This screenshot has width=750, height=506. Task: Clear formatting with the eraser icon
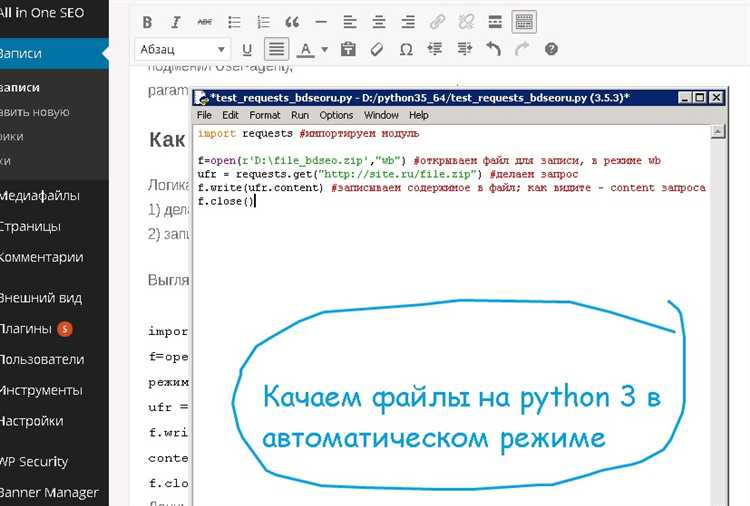(x=377, y=49)
